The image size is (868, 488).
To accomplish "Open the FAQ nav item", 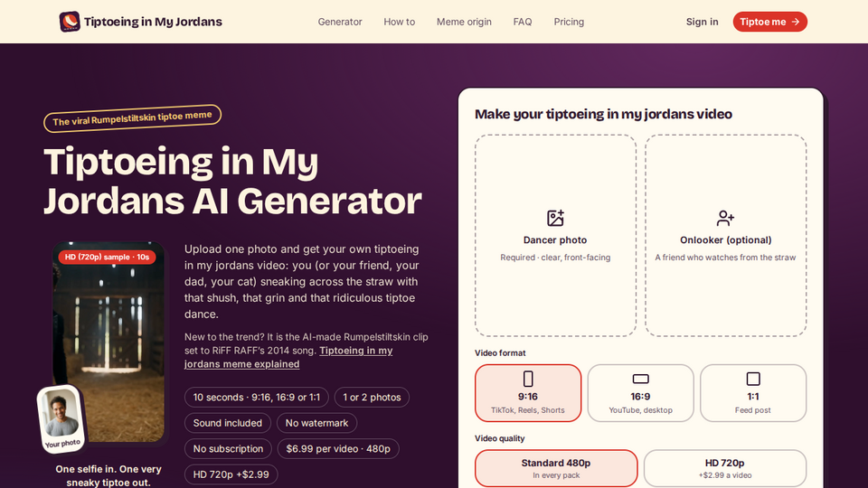I will [x=523, y=22].
